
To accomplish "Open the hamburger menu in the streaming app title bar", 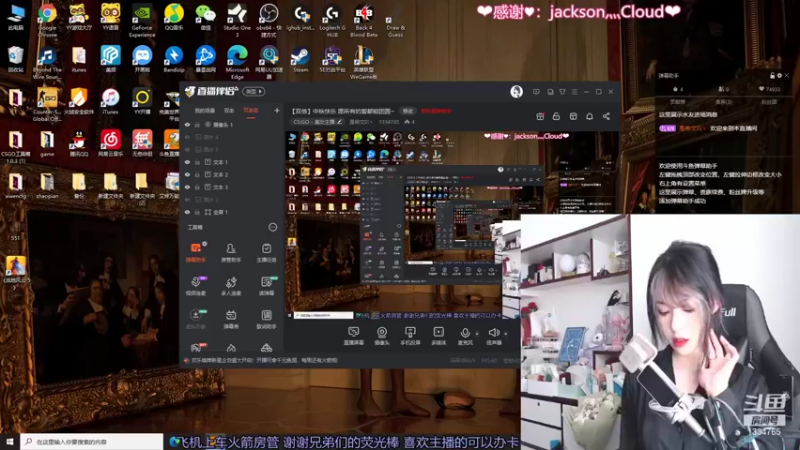I will [574, 92].
